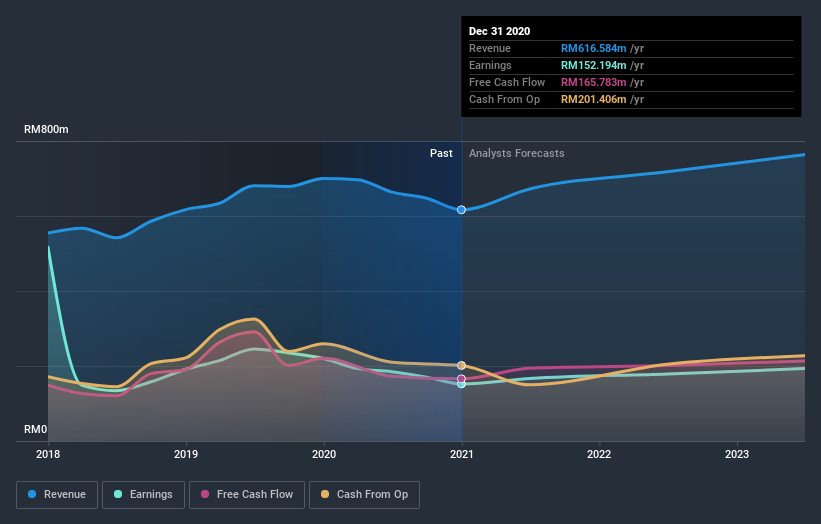
Task: Toggle the Cash From Op legend button
Action: coord(364,495)
